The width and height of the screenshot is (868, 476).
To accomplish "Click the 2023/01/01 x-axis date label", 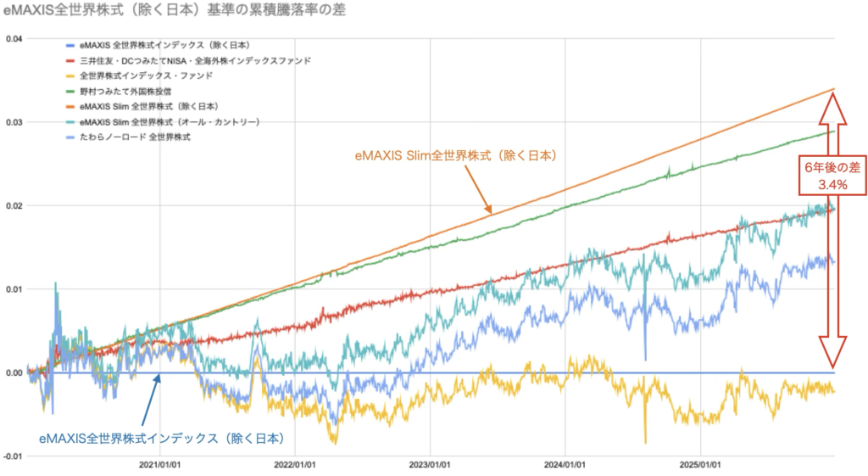I will (431, 465).
